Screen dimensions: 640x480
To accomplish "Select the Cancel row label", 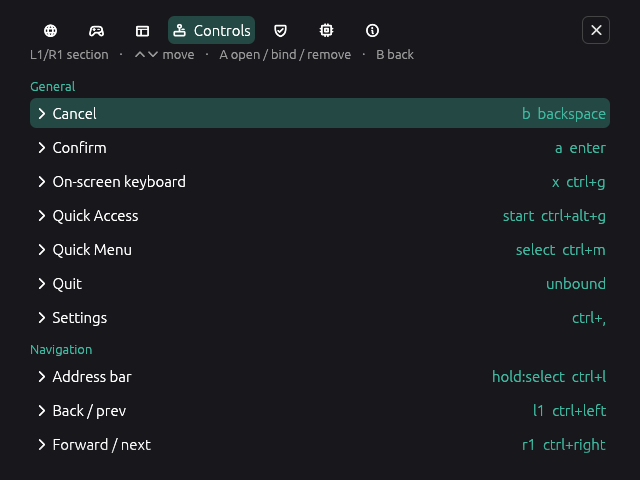I will (x=75, y=113).
